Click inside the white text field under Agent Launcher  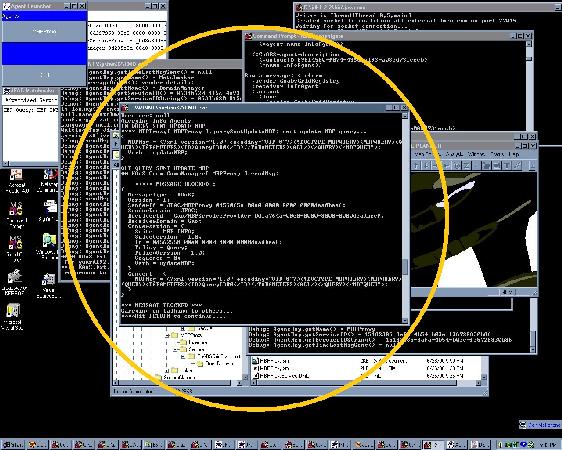pyautogui.click(x=30, y=134)
